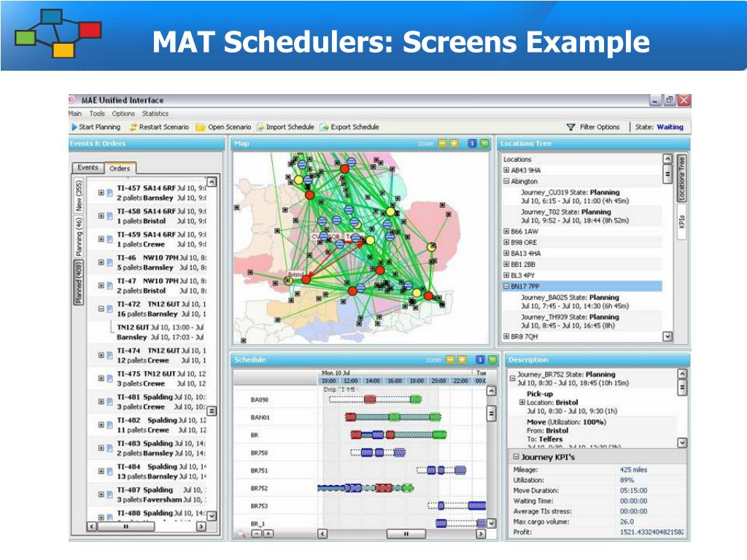Image resolution: width=747 pixels, height=560 pixels.
Task: Select the Locations Tree vertical tab
Action: pyautogui.click(x=682, y=179)
